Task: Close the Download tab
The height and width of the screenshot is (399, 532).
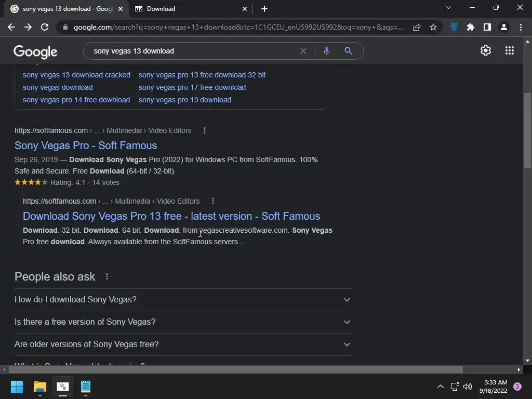Action: coord(245,9)
